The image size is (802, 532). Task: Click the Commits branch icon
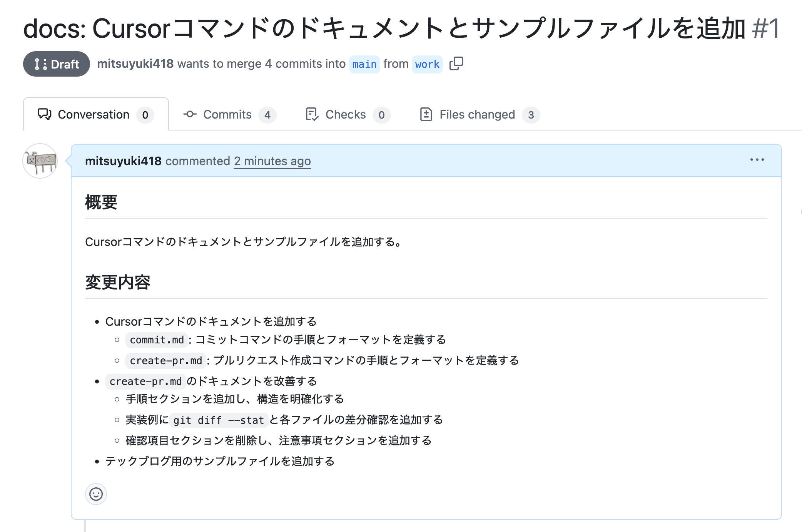(190, 114)
